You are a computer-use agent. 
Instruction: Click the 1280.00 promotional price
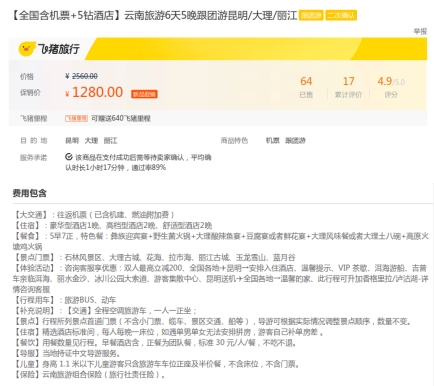point(97,92)
